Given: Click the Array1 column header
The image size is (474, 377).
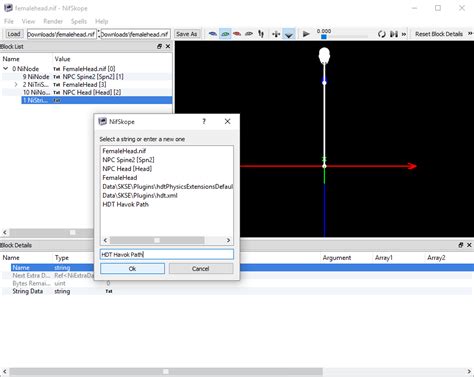Looking at the screenshot, I should click(x=384, y=258).
